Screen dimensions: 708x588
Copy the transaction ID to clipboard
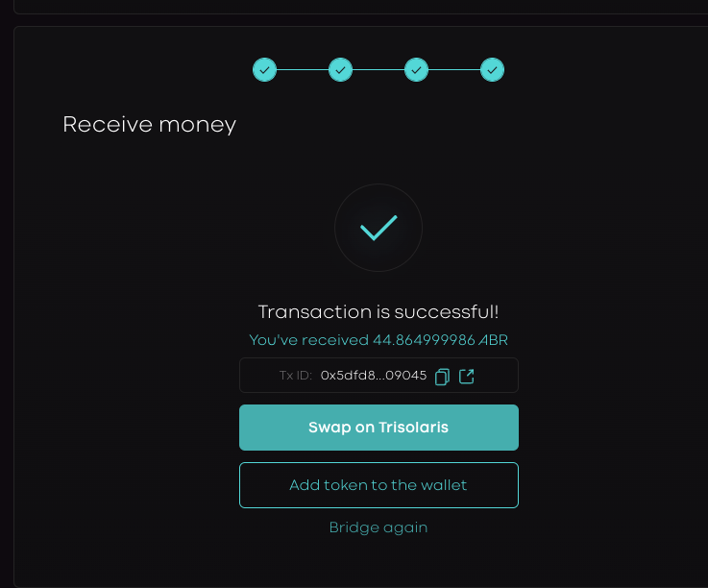[x=442, y=377]
